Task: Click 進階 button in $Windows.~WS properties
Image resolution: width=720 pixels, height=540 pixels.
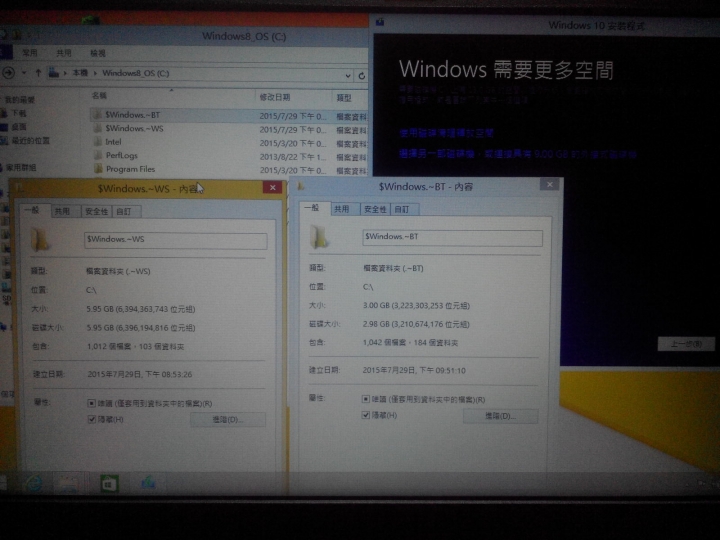Action: 228,420
